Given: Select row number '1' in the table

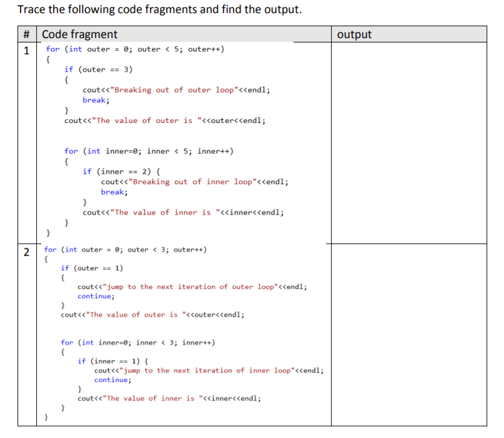Looking at the screenshot, I should pos(26,51).
